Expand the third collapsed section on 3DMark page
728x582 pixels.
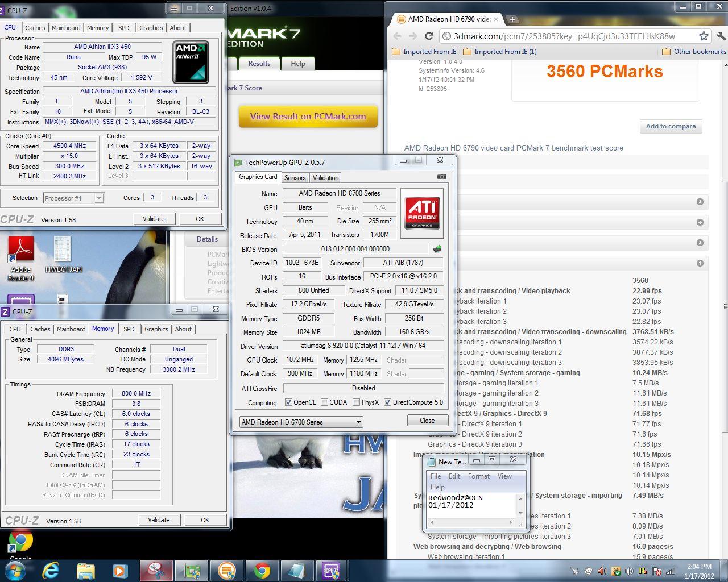point(700,243)
